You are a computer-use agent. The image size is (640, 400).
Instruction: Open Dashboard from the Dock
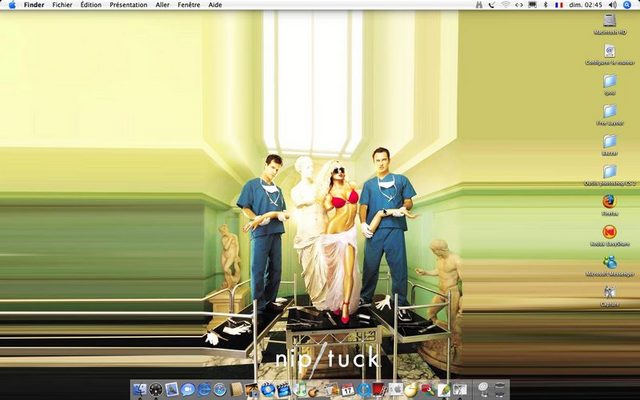click(x=156, y=389)
